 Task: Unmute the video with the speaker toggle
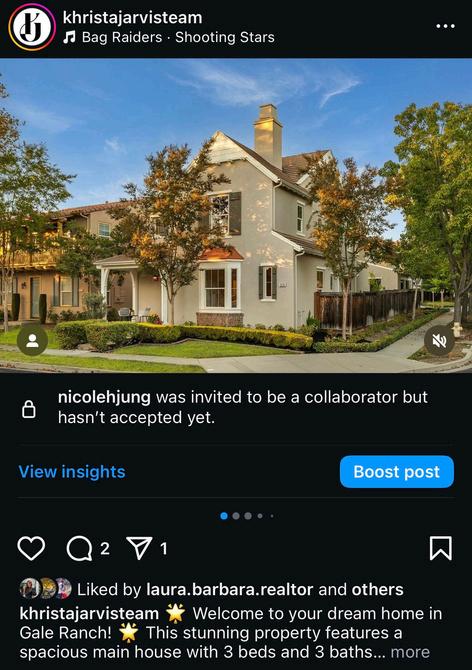[439, 340]
